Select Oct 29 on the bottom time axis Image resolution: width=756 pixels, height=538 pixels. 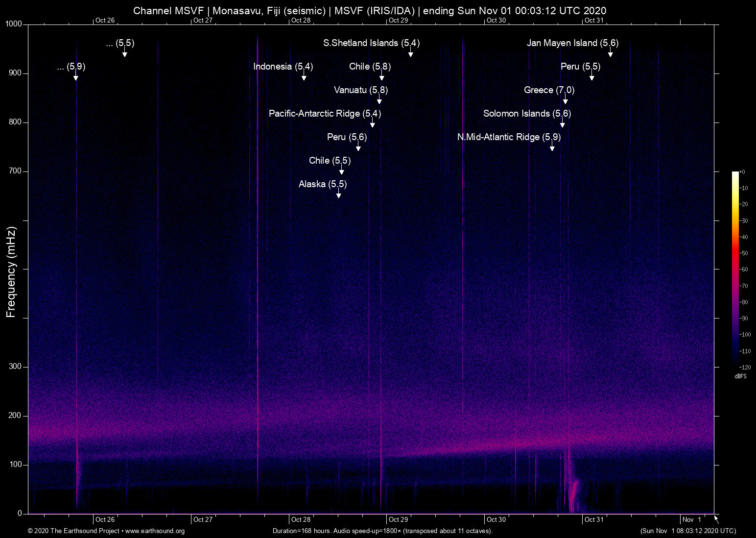(x=398, y=519)
